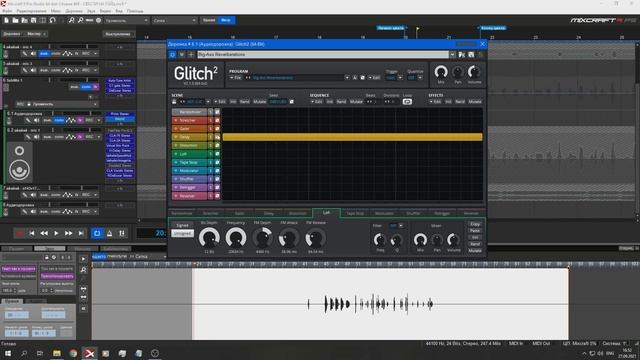This screenshot has height=360, width=640.
Task: Mute track 4 akakak with speaker icon
Action: (33, 54)
